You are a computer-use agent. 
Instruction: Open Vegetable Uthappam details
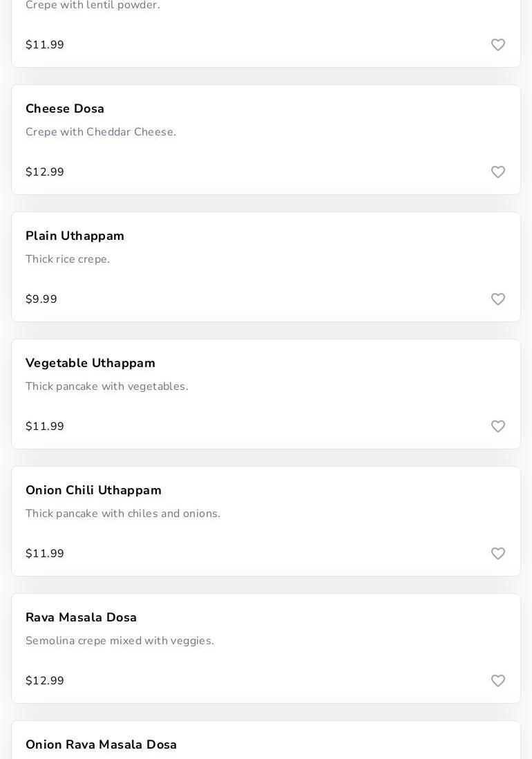(91, 364)
